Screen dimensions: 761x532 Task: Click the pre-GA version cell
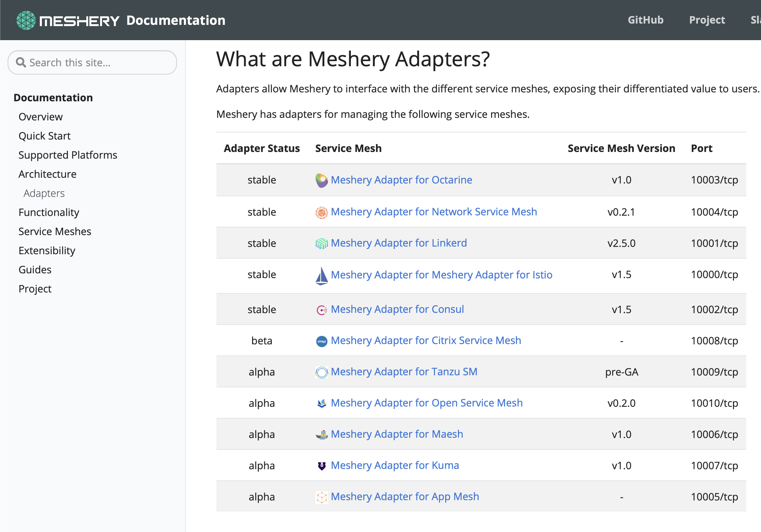[621, 372]
